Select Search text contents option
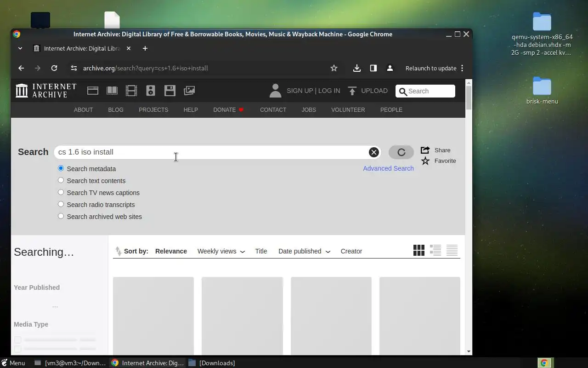The height and width of the screenshot is (368, 588). 61,180
